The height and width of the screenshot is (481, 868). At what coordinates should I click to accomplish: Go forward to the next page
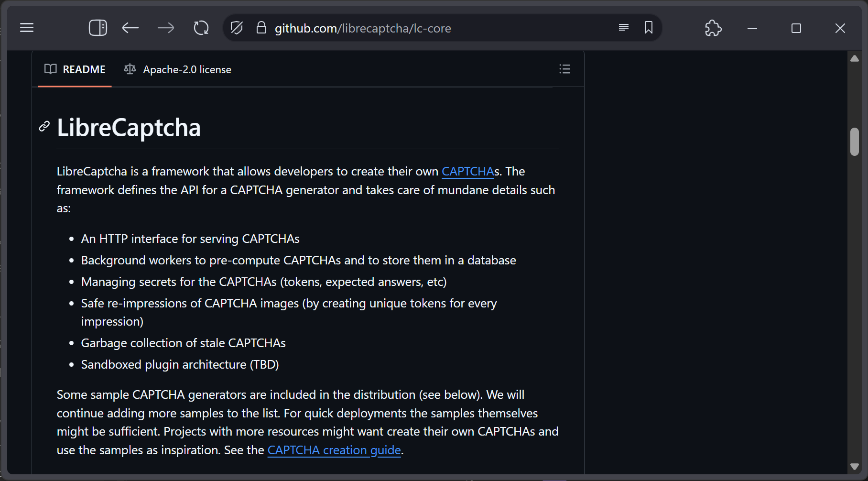pos(166,28)
